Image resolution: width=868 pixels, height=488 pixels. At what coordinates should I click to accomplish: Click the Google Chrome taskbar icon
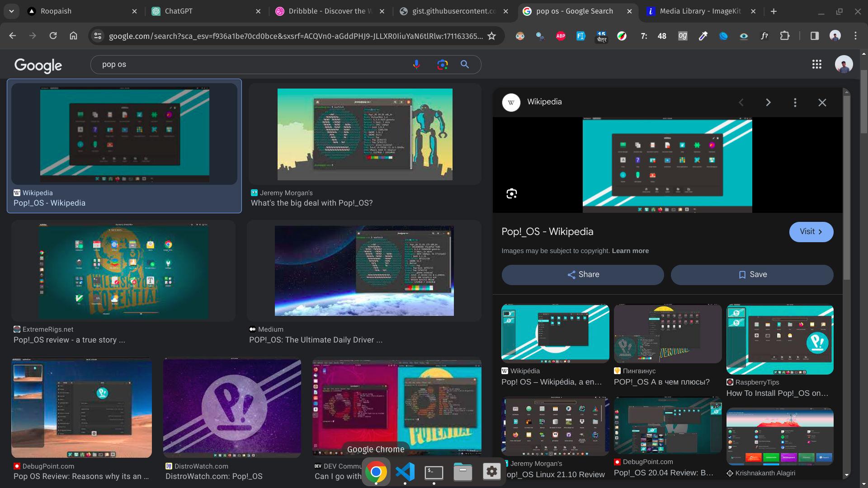(376, 471)
